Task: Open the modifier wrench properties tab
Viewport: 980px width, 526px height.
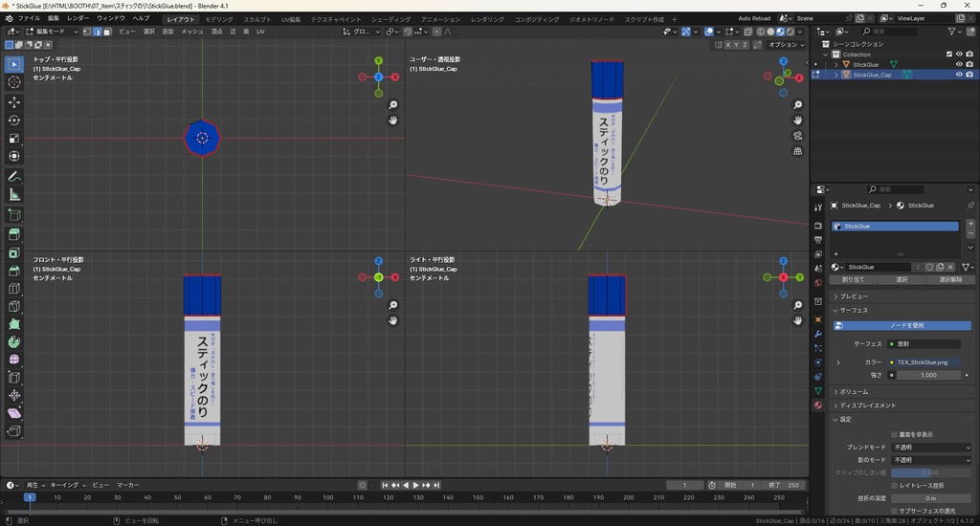Action: click(817, 334)
